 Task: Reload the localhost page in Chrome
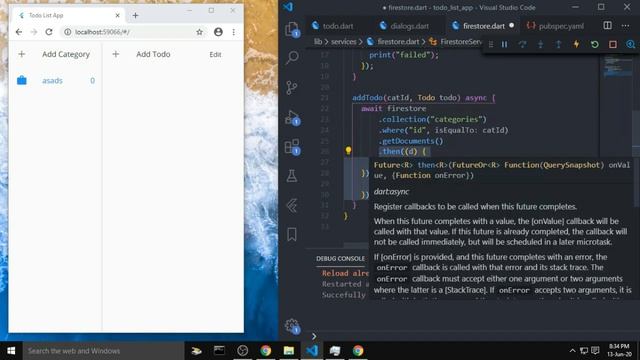[x=49, y=32]
